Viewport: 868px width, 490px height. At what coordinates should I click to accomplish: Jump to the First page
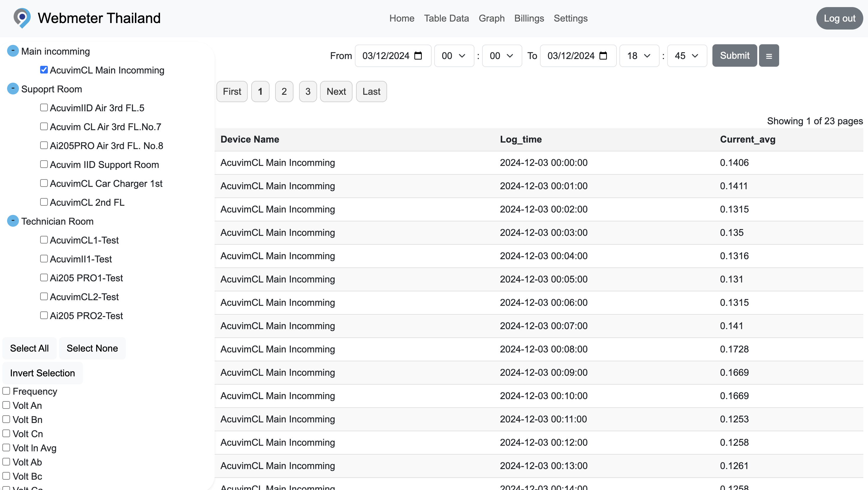(x=232, y=91)
